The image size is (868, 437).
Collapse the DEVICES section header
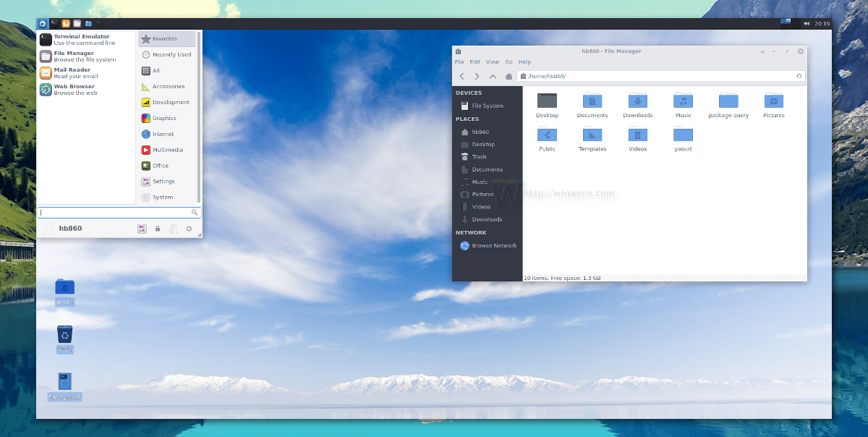(469, 93)
